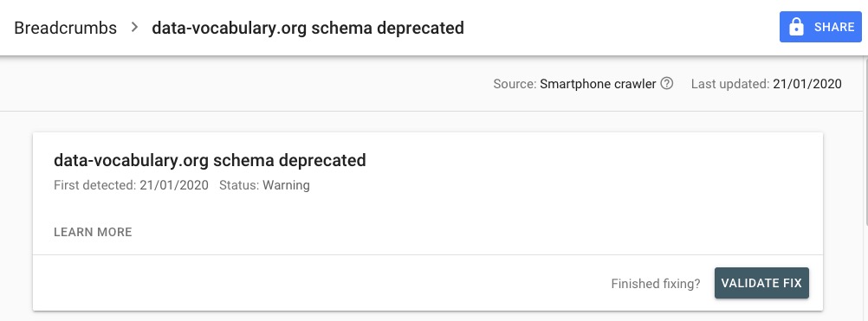Click the First detected date value
The height and width of the screenshot is (321, 868).
click(x=174, y=185)
